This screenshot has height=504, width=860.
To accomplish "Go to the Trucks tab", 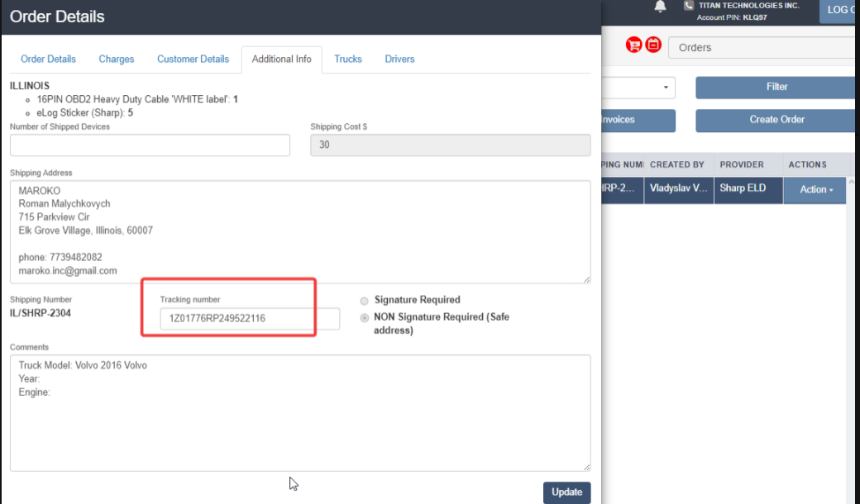I will click(x=348, y=59).
